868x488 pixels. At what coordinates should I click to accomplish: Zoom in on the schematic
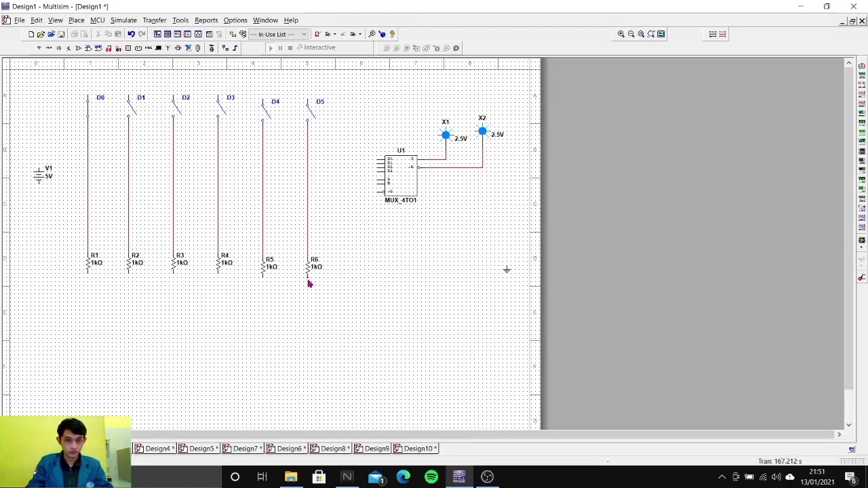(620, 34)
